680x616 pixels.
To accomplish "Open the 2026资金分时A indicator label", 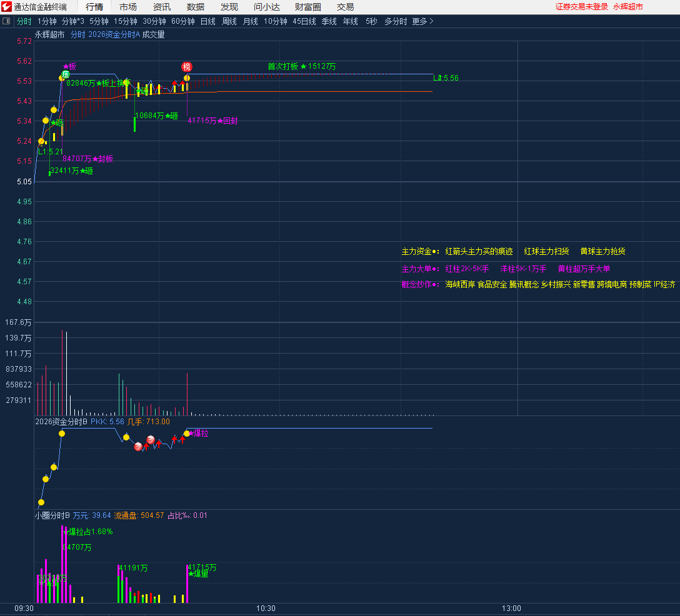I will (114, 35).
